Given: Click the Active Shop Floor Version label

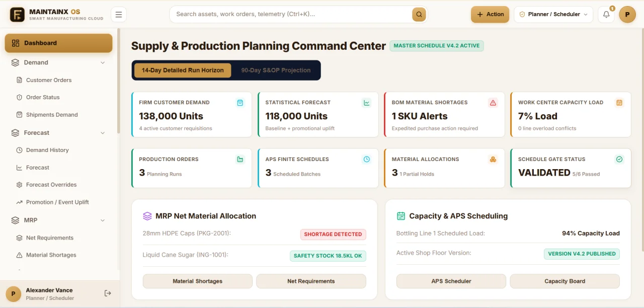Looking at the screenshot, I should coord(434,253).
